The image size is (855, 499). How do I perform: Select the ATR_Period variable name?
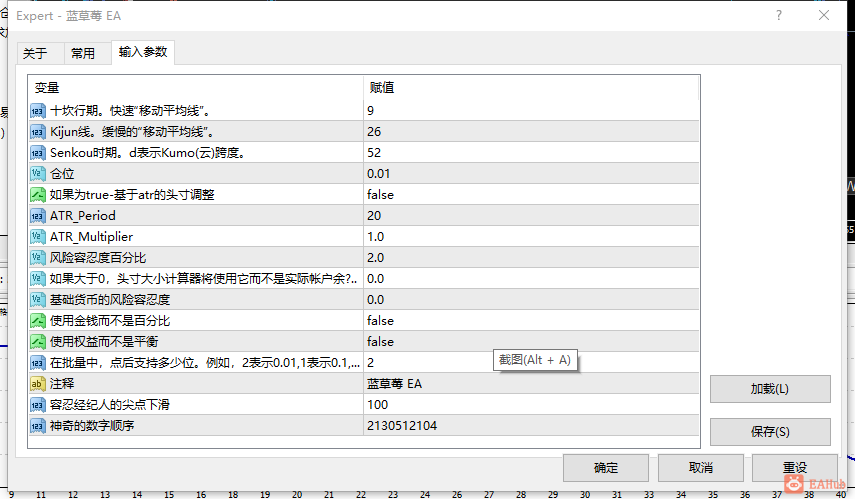click(x=83, y=216)
